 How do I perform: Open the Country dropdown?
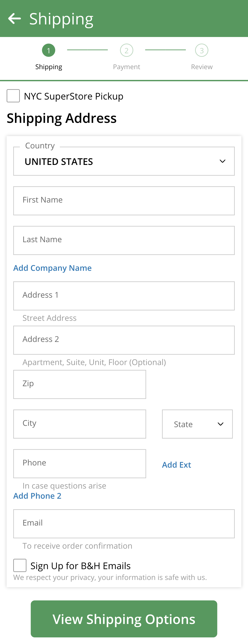124,162
